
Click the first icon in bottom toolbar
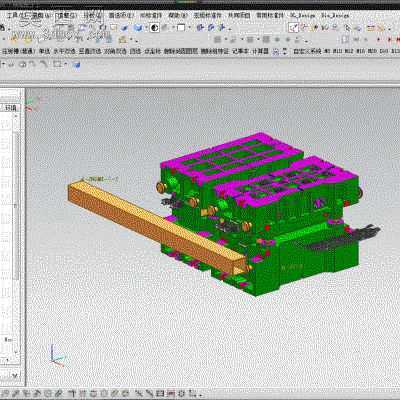click(x=6, y=394)
